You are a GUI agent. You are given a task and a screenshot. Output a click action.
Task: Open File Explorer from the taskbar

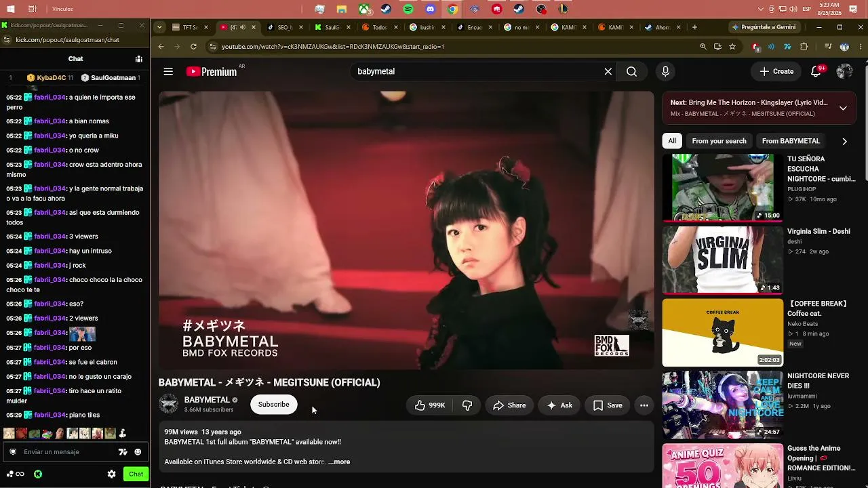tap(342, 9)
